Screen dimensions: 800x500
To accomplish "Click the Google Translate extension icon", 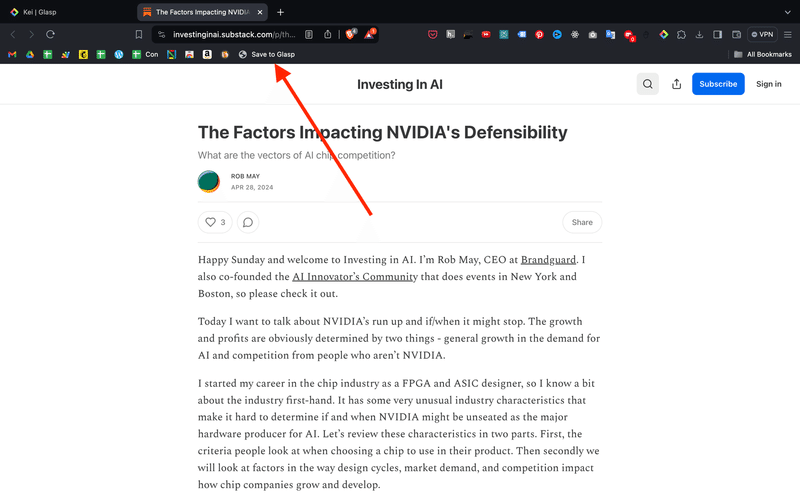I will point(610,34).
